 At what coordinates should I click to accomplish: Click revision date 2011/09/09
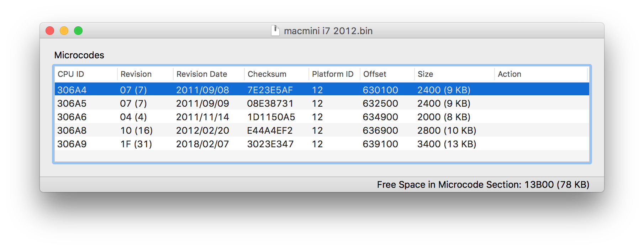[x=202, y=104]
